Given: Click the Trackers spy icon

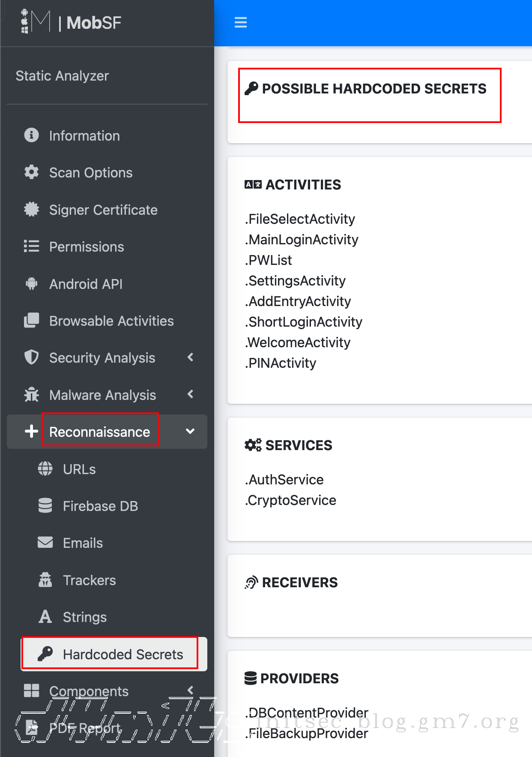Looking at the screenshot, I should point(45,580).
